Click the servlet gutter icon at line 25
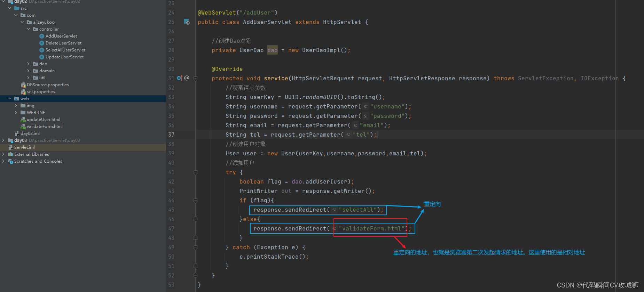Viewport: 644px width, 292px height. (187, 22)
